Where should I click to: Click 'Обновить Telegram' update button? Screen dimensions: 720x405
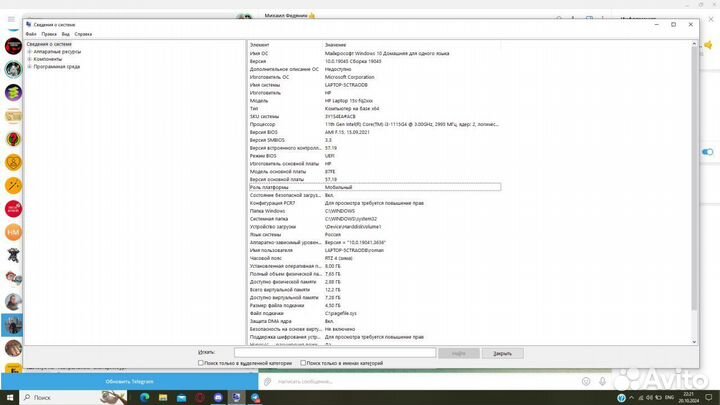tap(128, 382)
